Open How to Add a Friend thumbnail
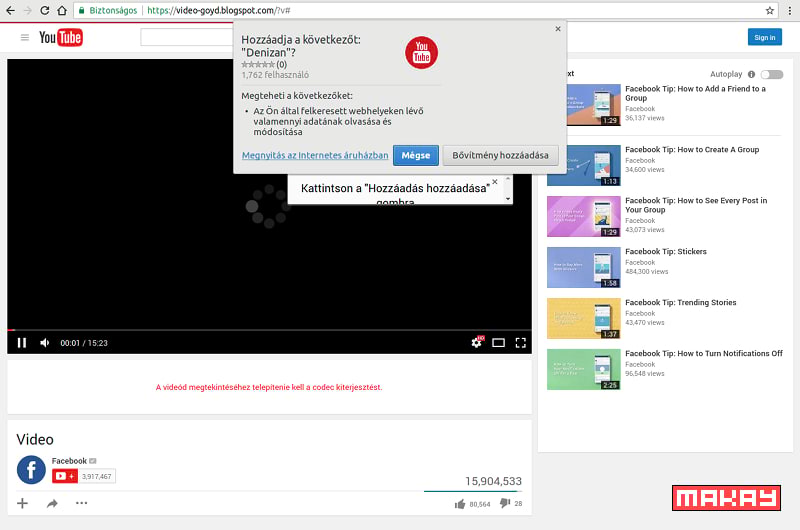Viewport: 800px width, 530px height. [593, 105]
